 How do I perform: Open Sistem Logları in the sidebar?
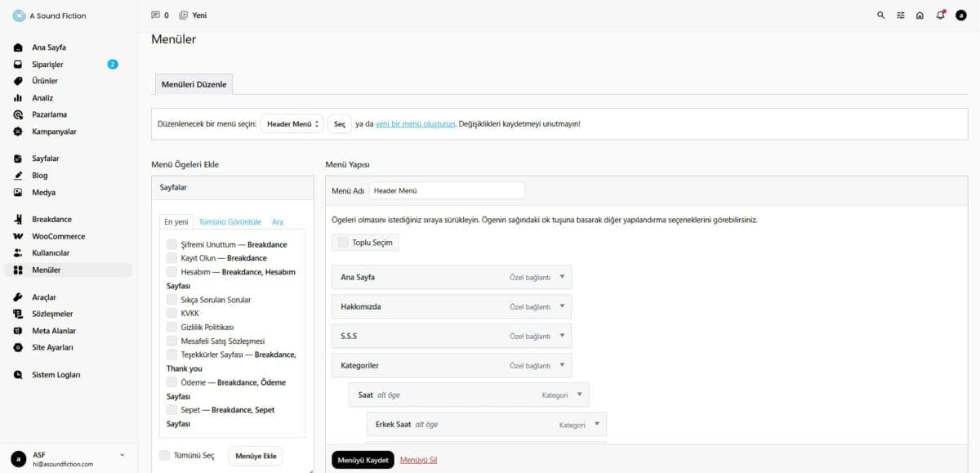56,375
